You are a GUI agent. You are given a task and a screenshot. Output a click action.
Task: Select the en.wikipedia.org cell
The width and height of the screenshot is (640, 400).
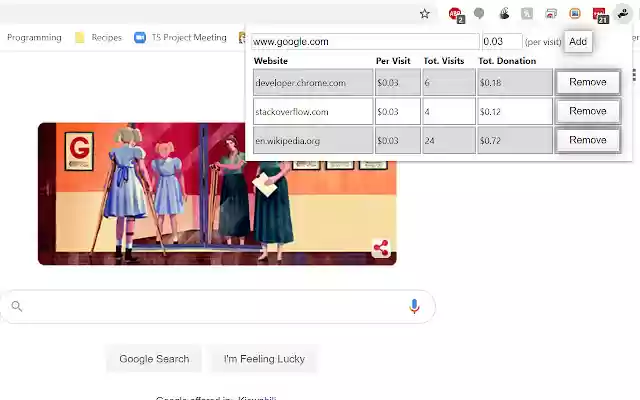coord(313,140)
